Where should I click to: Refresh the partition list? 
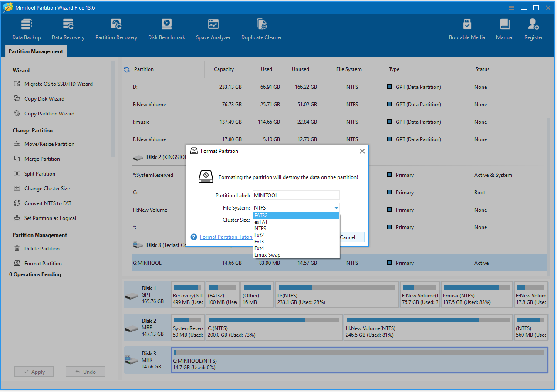click(x=127, y=69)
